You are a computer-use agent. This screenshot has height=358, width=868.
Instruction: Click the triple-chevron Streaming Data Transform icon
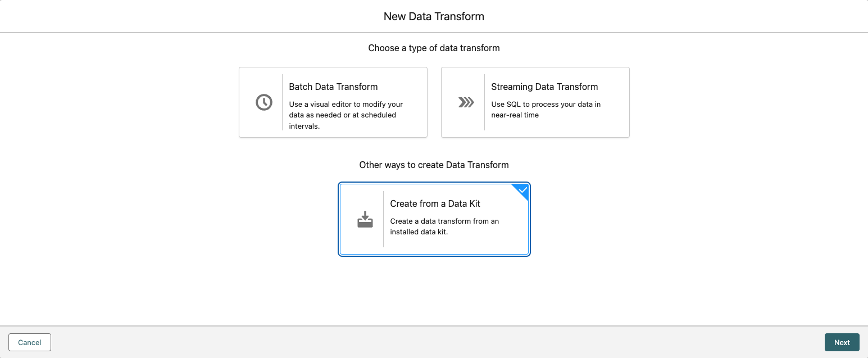pos(466,102)
